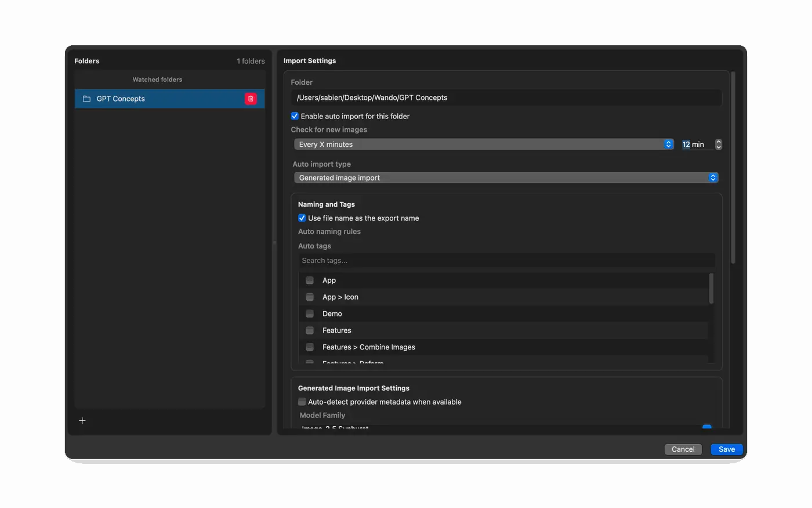The image size is (812, 508).
Task: Check the App tag checkbox
Action: click(x=310, y=280)
